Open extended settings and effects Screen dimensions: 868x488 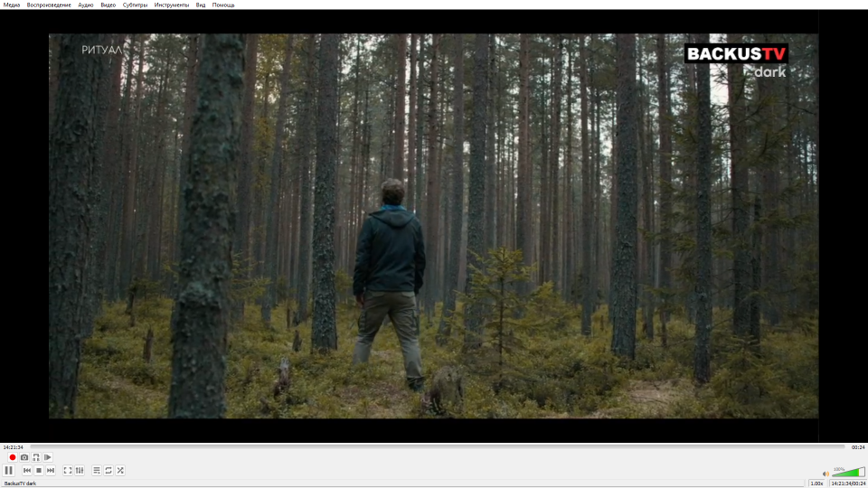tap(80, 470)
